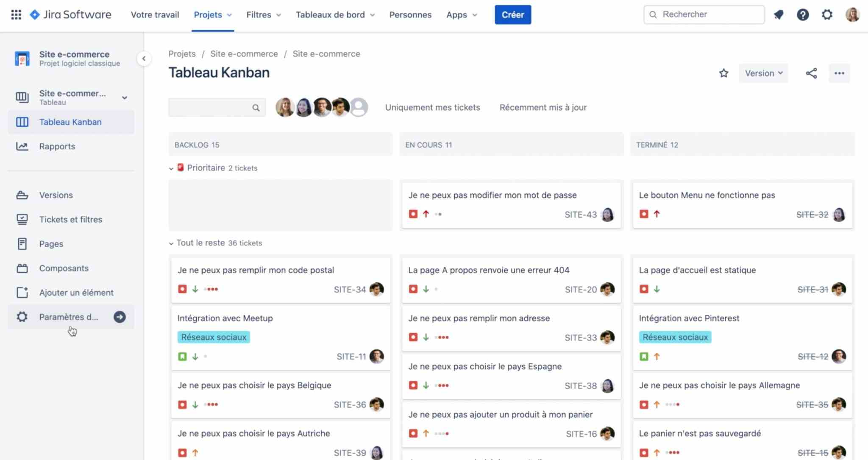Star this Kanban board

(723, 73)
